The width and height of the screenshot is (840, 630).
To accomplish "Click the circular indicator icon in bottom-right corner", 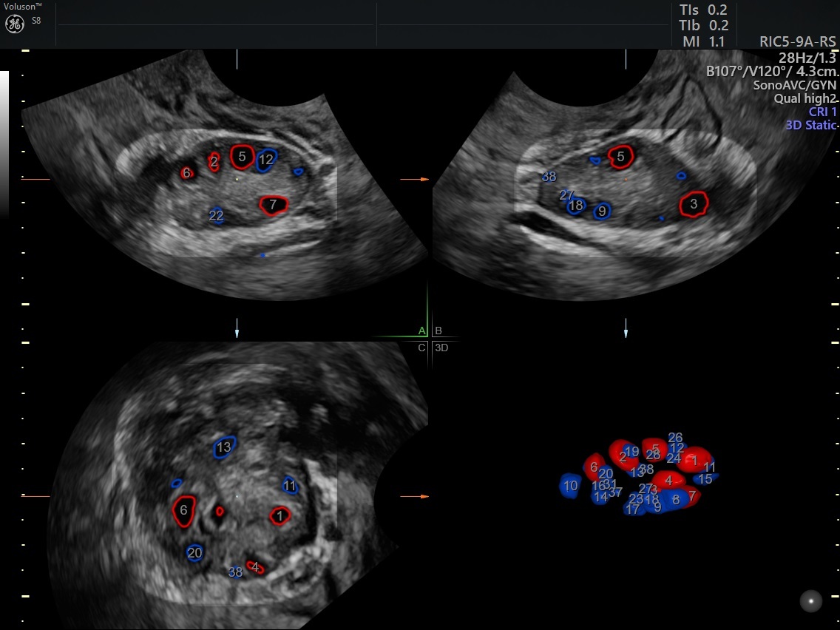I will [810, 601].
